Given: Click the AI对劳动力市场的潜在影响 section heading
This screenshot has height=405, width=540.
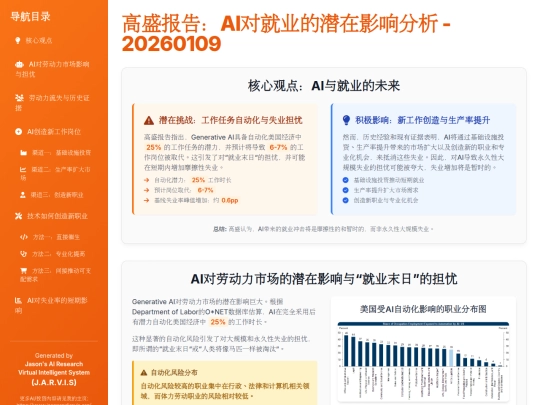Looking at the screenshot, I should click(324, 279).
